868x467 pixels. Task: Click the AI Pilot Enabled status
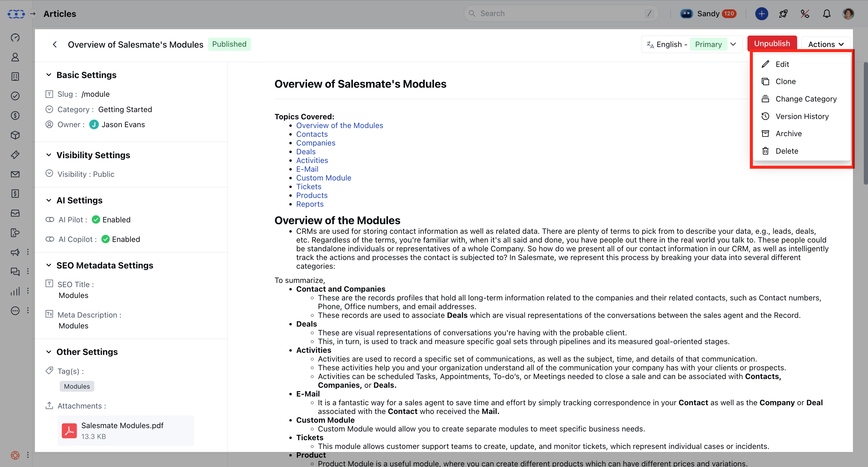(111, 220)
